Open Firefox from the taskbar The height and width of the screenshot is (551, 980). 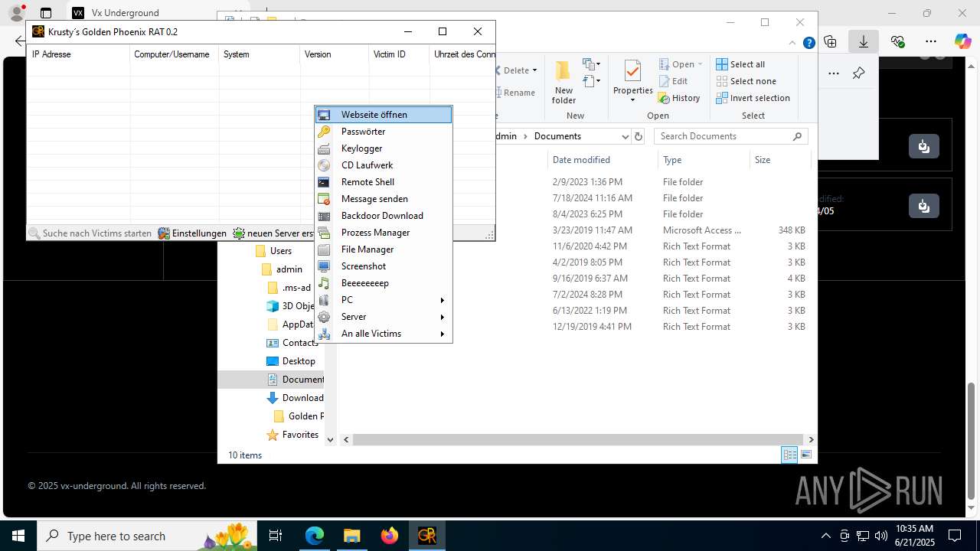point(389,536)
